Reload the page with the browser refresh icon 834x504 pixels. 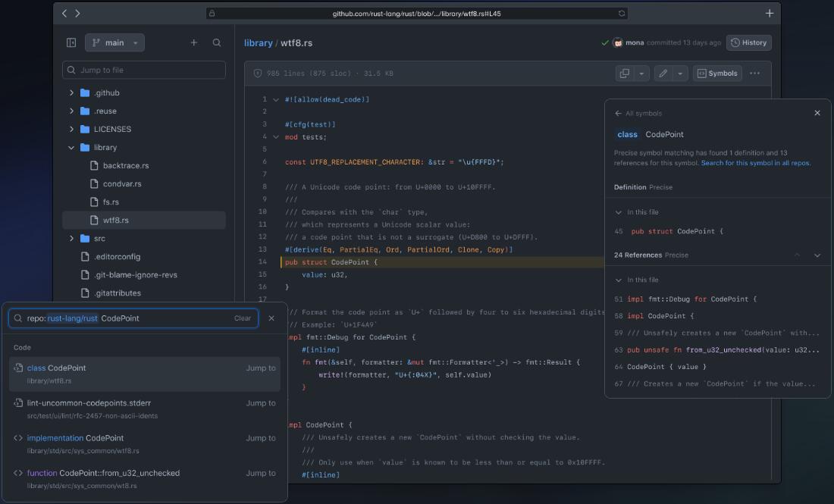(x=620, y=13)
